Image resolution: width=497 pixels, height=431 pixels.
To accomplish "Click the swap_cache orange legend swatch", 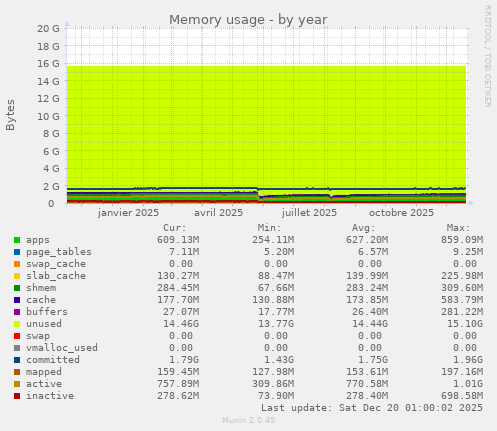I will pos(17,264).
